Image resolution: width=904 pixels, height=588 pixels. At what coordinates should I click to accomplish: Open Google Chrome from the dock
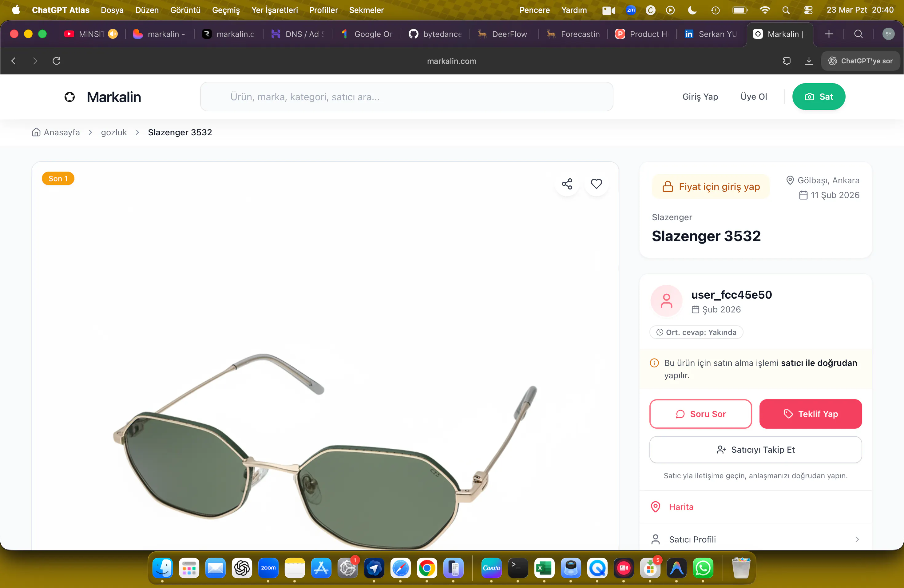click(427, 568)
